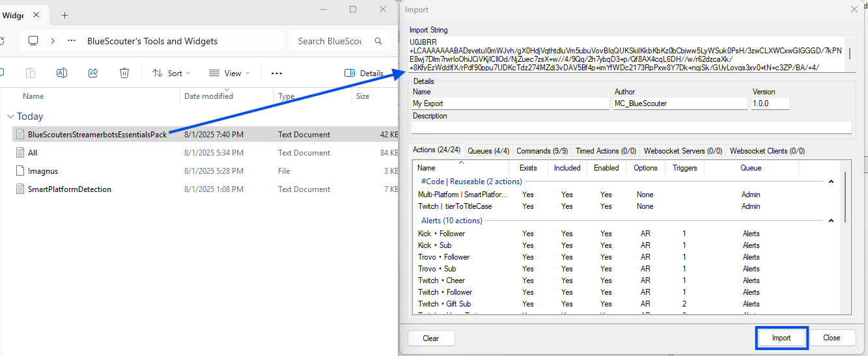Screen dimensions: 868x356
Task: Select the Trovo • Sub action row
Action: point(625,269)
